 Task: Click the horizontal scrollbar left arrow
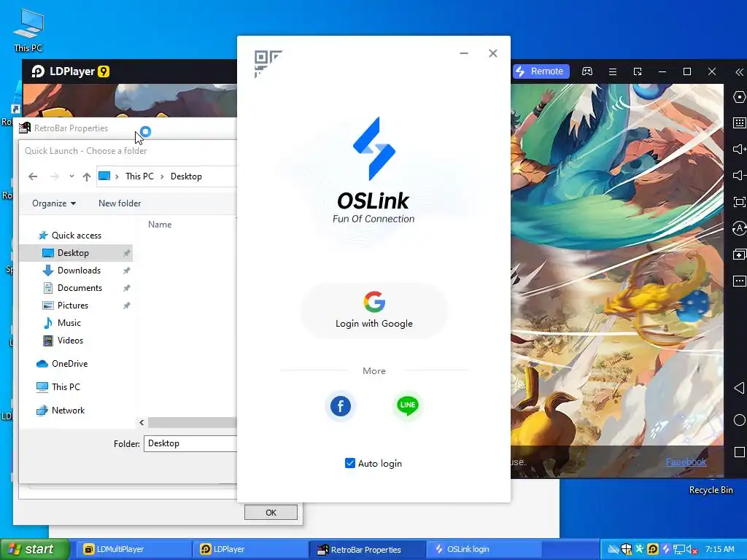(142, 422)
